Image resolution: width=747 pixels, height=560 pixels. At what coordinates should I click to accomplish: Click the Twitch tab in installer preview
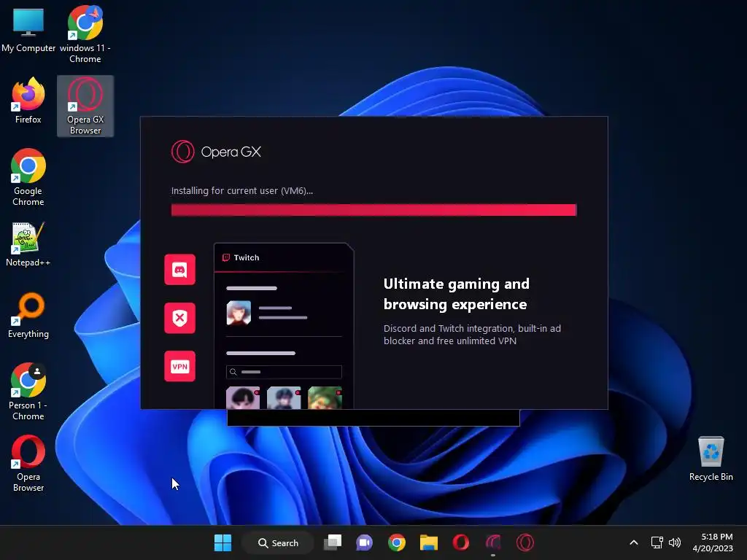[x=241, y=257]
